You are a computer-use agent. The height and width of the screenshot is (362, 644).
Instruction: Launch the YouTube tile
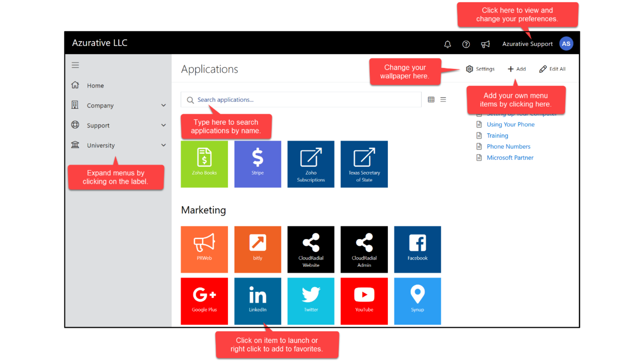(364, 301)
